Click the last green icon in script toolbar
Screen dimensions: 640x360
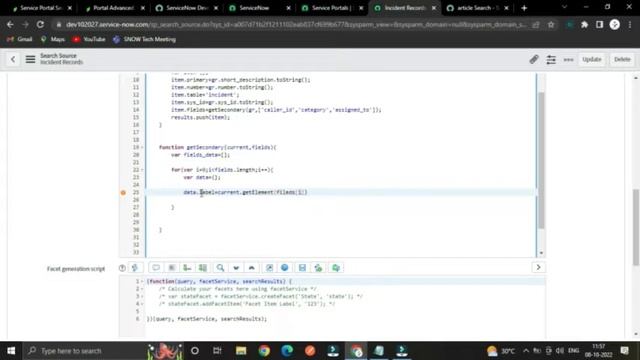click(x=336, y=268)
